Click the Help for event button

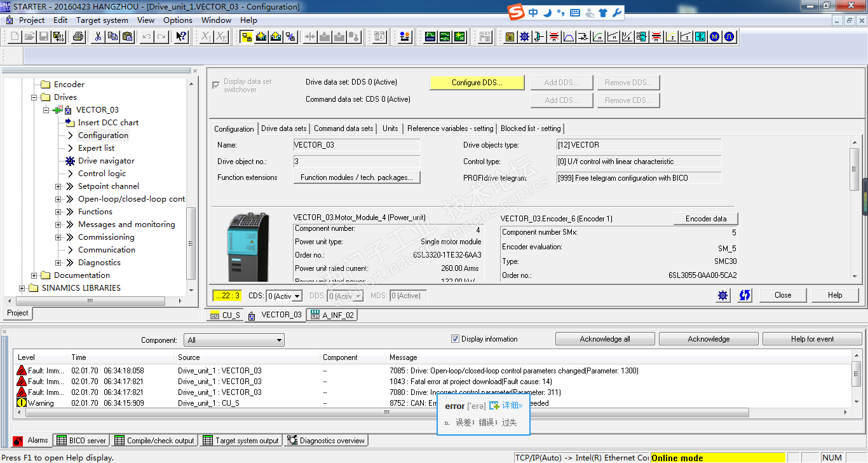coord(812,339)
